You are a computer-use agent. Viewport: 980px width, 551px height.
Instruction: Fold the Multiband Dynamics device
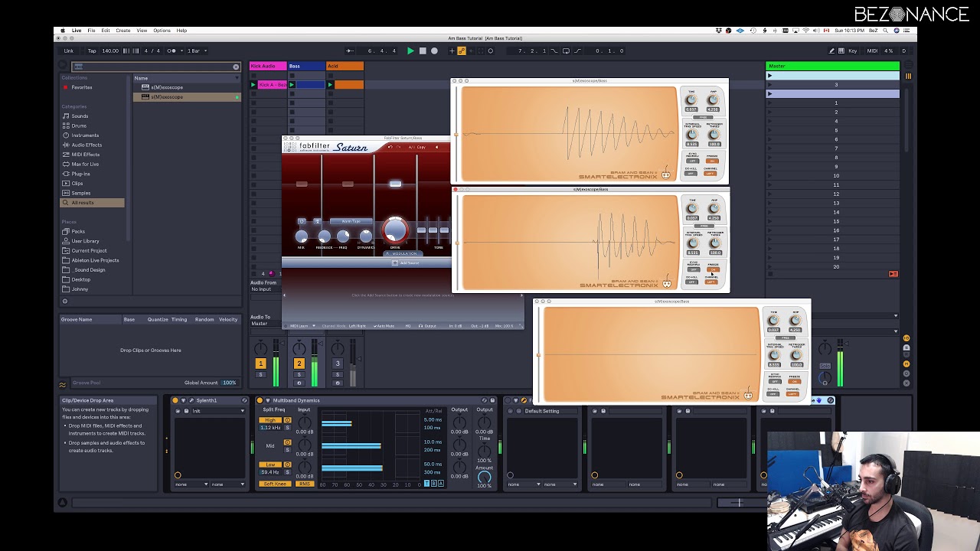[x=267, y=400]
